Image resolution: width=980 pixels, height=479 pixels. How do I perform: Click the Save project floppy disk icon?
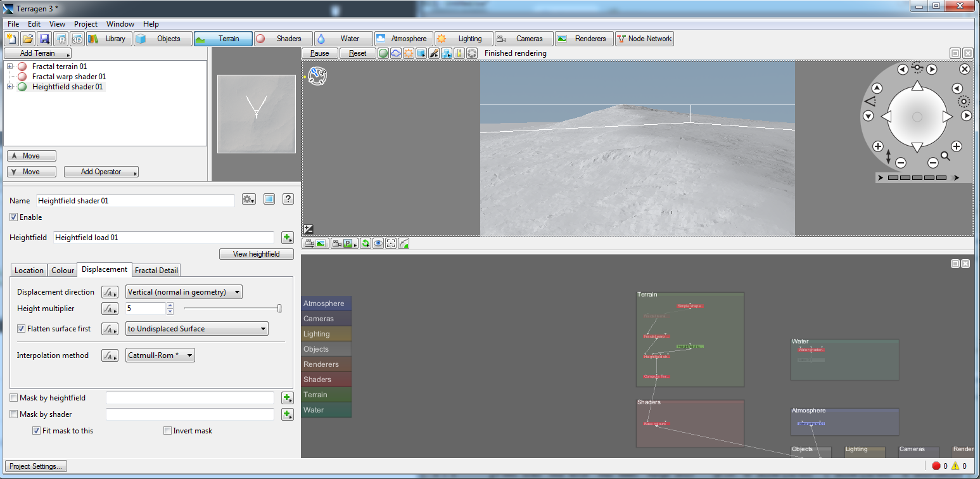point(44,39)
